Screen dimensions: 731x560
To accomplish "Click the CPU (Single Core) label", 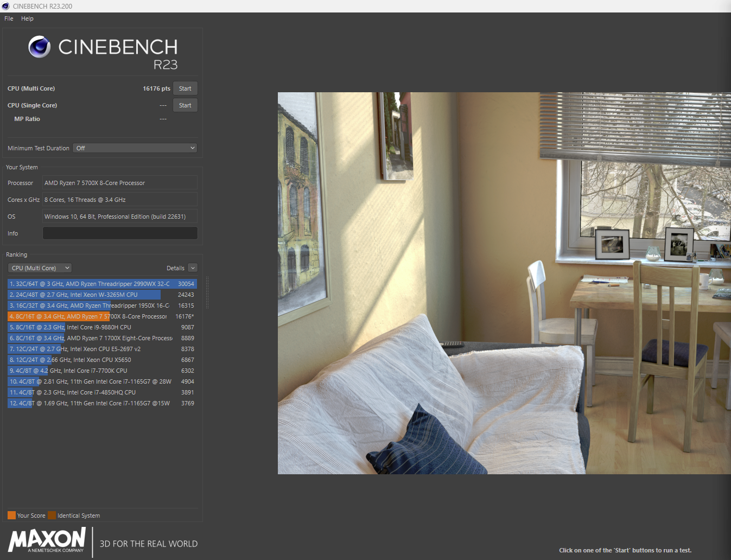I will [32, 105].
